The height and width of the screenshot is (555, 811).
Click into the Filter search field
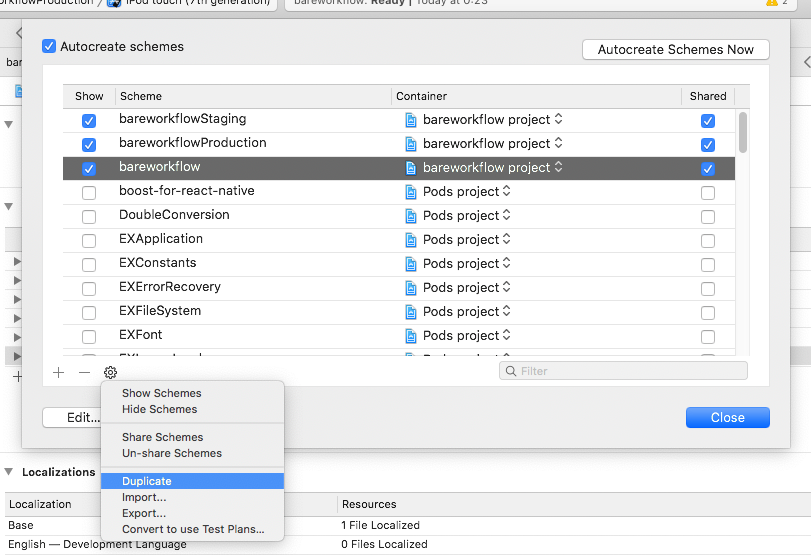[623, 371]
